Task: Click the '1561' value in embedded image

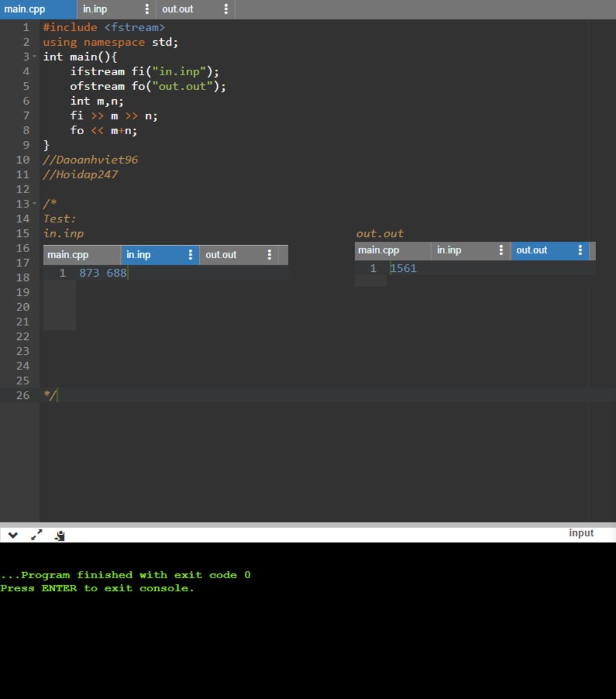Action: pyautogui.click(x=404, y=268)
